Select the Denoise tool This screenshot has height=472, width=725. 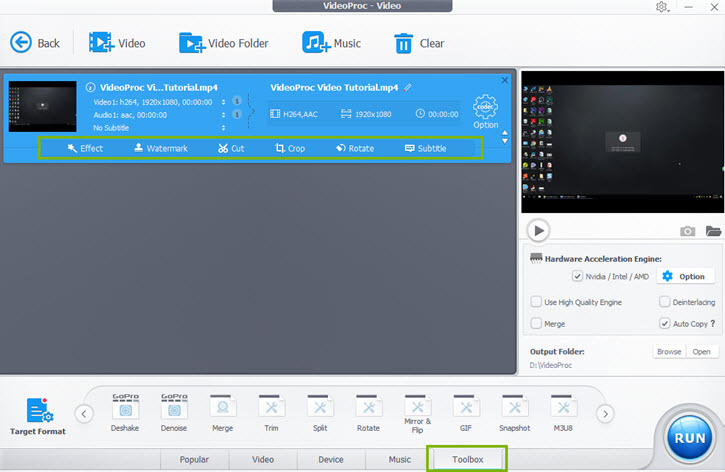(x=174, y=410)
